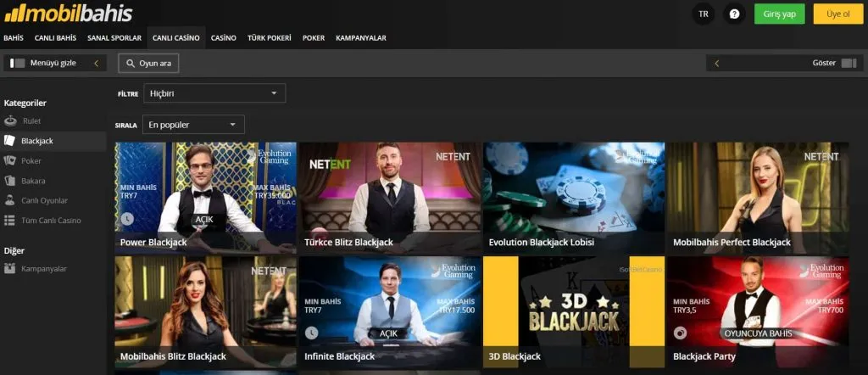868x375 pixels.
Task: Toggle the Menüyü gizle switch
Action: [x=17, y=63]
